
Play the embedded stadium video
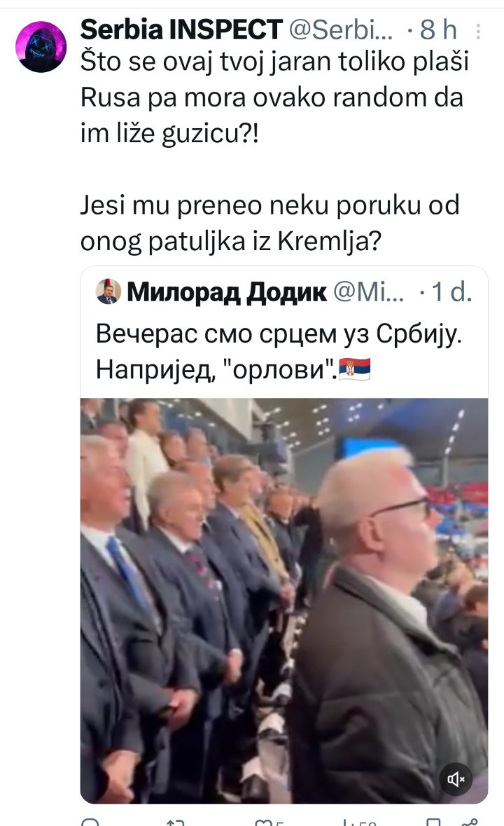tap(284, 600)
